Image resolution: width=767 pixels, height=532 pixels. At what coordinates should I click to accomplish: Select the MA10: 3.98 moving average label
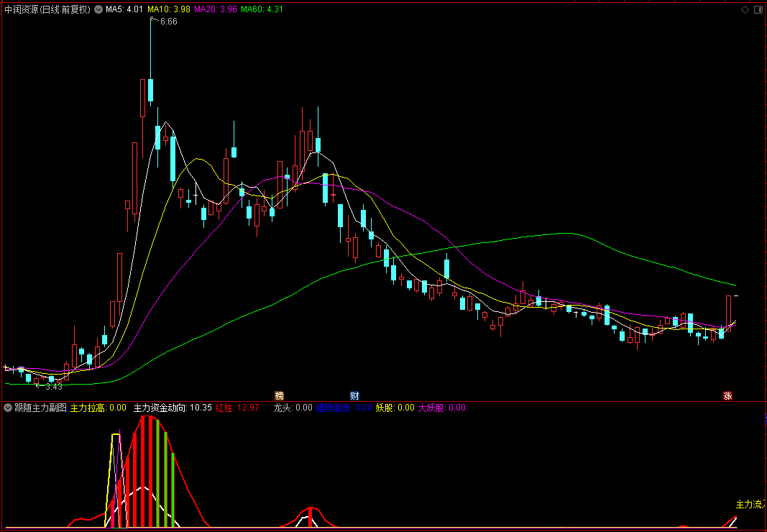(x=169, y=9)
